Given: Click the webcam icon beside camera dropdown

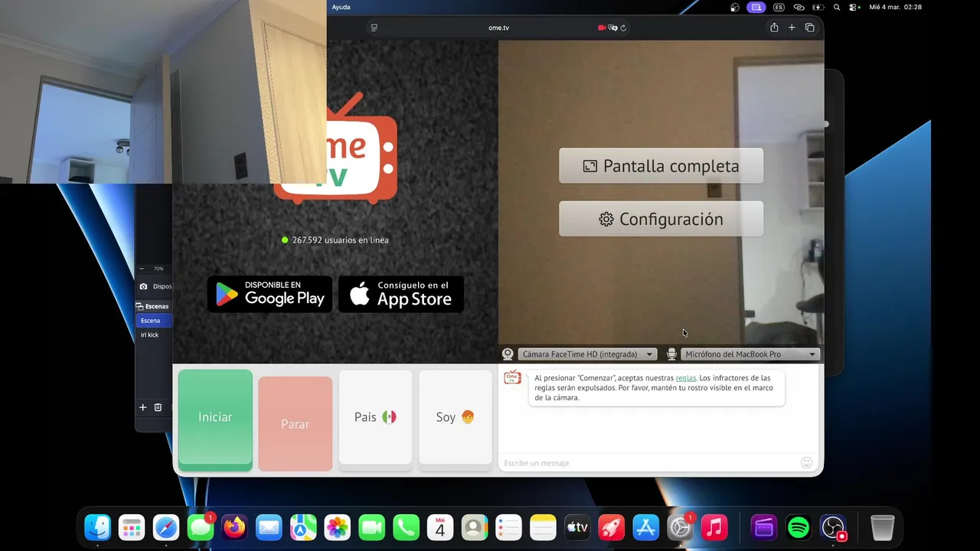Looking at the screenshot, I should click(x=508, y=354).
